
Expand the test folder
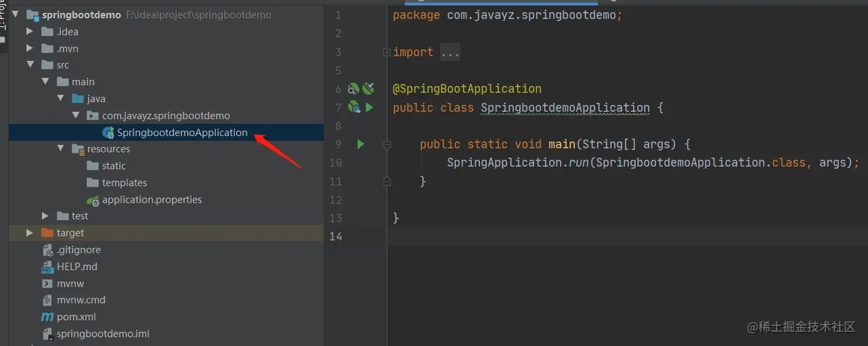(45, 216)
